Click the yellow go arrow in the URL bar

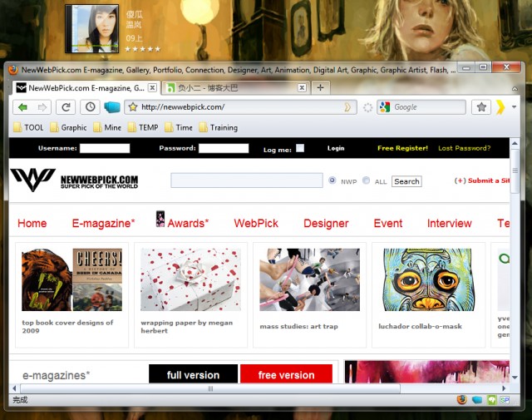(347, 107)
